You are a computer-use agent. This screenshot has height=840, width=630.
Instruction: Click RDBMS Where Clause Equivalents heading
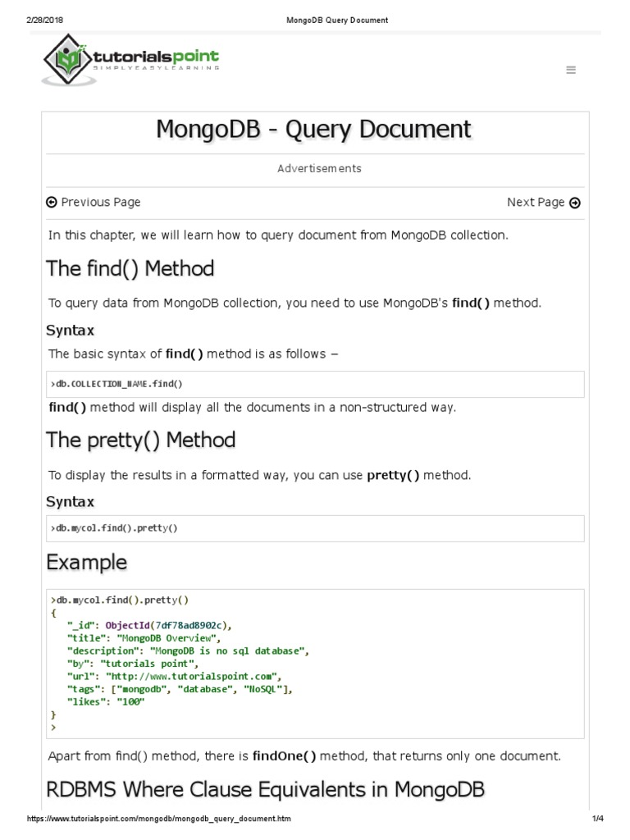pyautogui.click(x=265, y=789)
